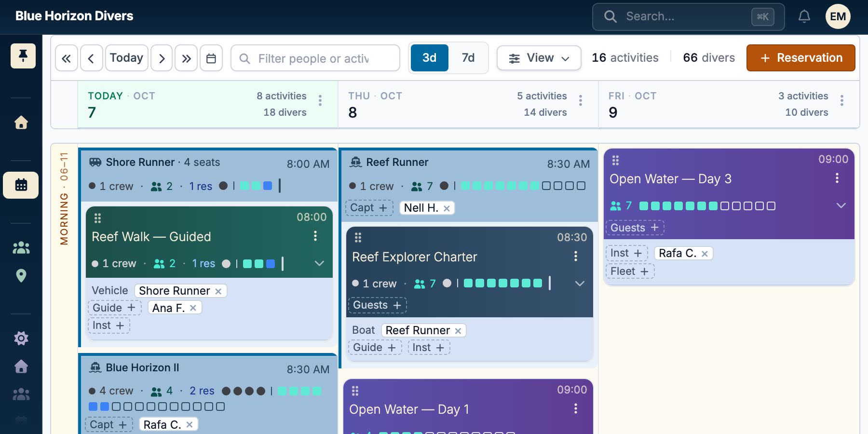
Task: Open Reef Explorer Charter kebab menu
Action: coord(576,256)
